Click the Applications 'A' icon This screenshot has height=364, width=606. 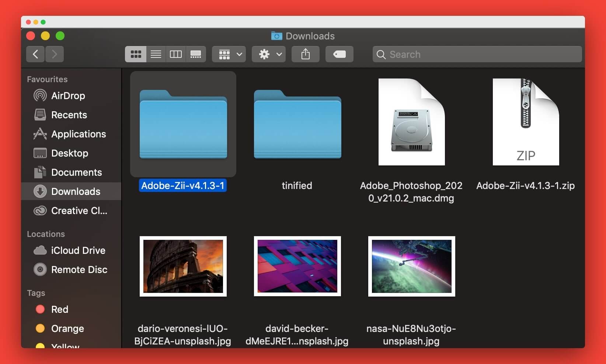pyautogui.click(x=40, y=134)
